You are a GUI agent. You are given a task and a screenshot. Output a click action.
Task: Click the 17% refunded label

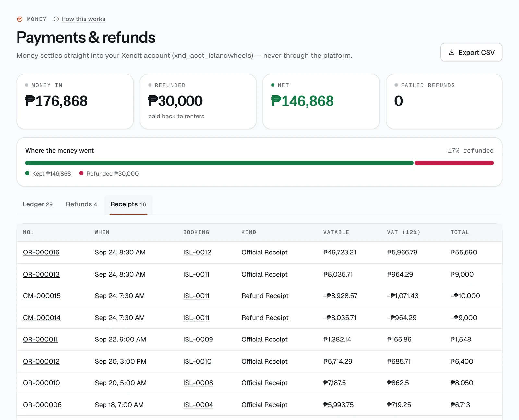click(471, 151)
